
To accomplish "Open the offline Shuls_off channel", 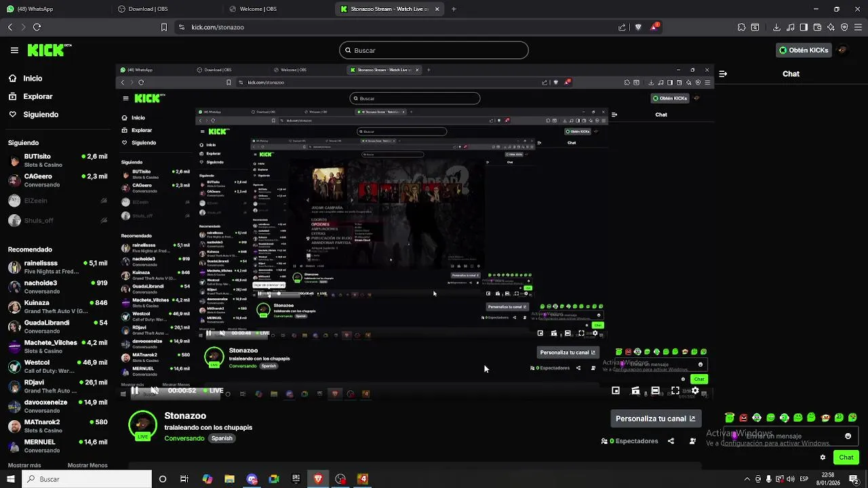I will (x=58, y=220).
